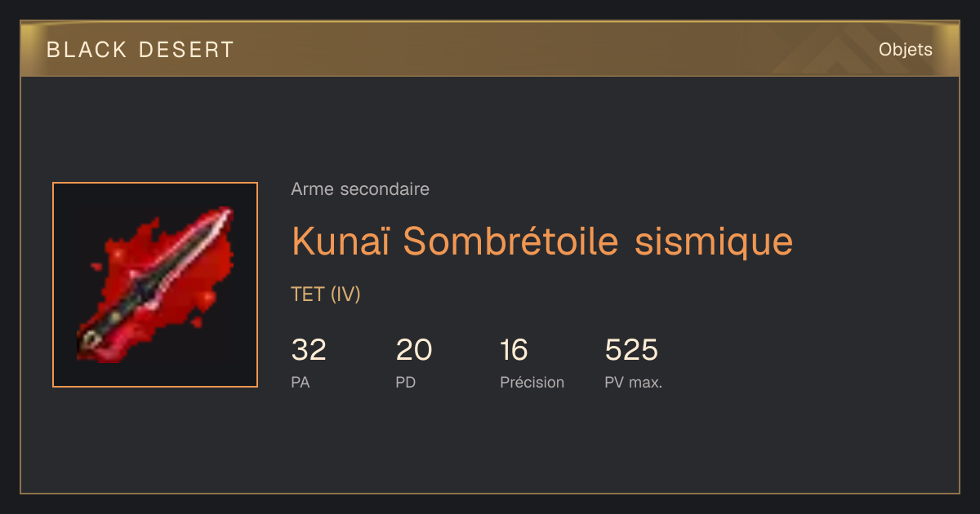Select the item name Kunaï Sombrétoile sismique
The height and width of the screenshot is (514, 980).
click(x=542, y=241)
